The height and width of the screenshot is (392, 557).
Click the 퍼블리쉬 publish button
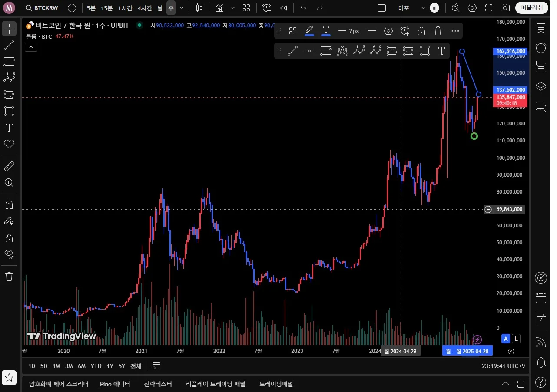coord(532,8)
